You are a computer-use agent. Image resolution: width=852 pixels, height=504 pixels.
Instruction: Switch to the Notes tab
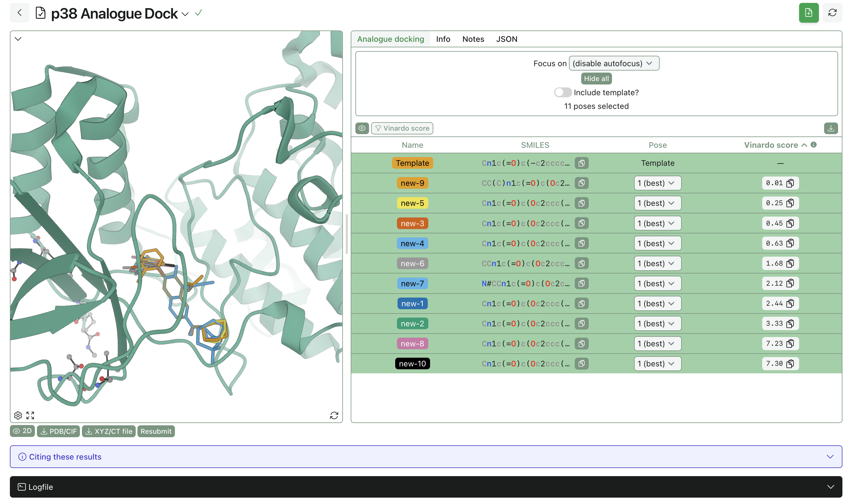pyautogui.click(x=473, y=39)
